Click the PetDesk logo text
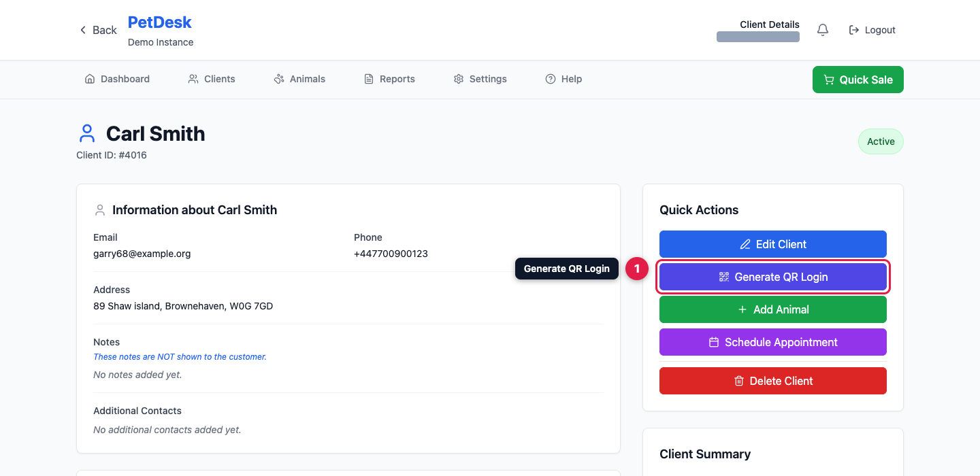 click(160, 22)
